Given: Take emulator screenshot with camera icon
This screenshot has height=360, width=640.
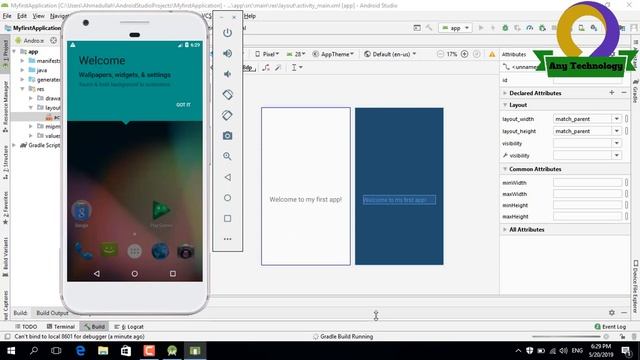Looking at the screenshot, I should coord(227,136).
